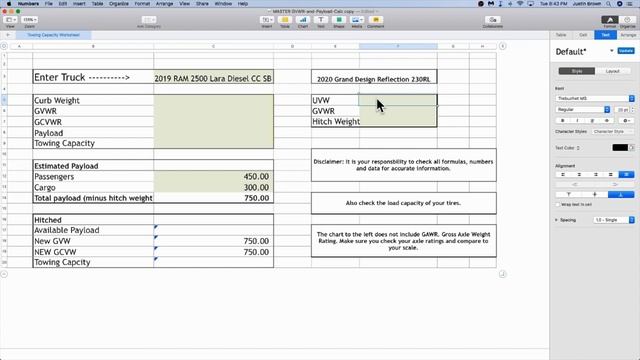This screenshot has width=640, height=360.
Task: Open the File menu
Action: (49, 4)
